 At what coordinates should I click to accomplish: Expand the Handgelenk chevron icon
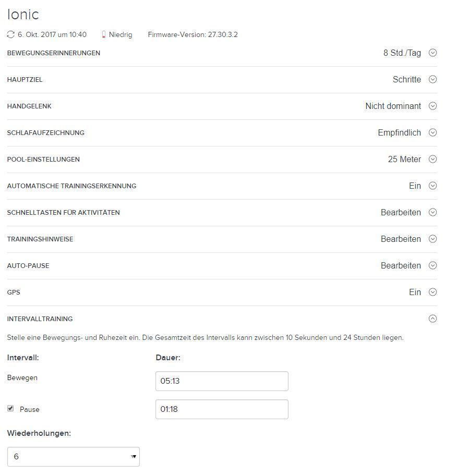[x=432, y=106]
